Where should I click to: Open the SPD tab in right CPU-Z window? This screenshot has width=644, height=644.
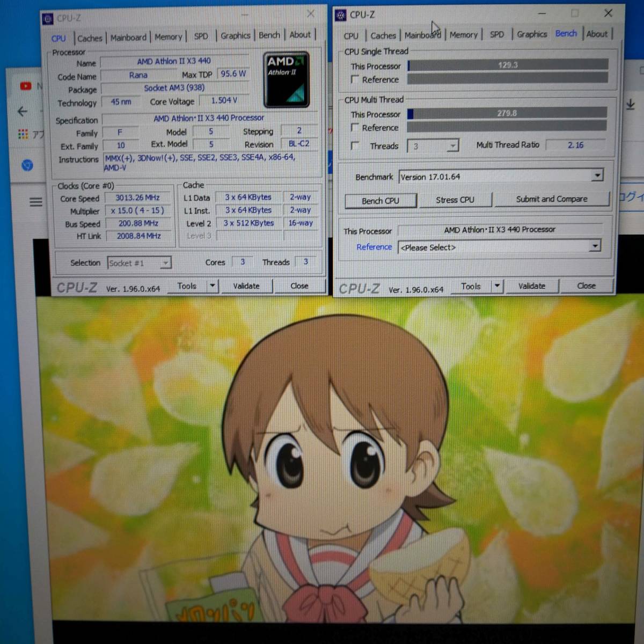497,34
